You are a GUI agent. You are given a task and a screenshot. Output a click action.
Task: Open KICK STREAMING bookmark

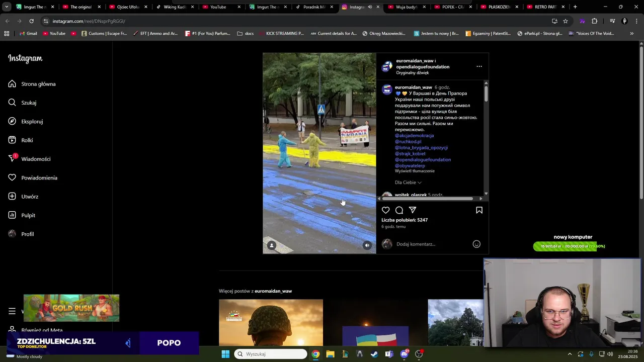[x=281, y=34]
